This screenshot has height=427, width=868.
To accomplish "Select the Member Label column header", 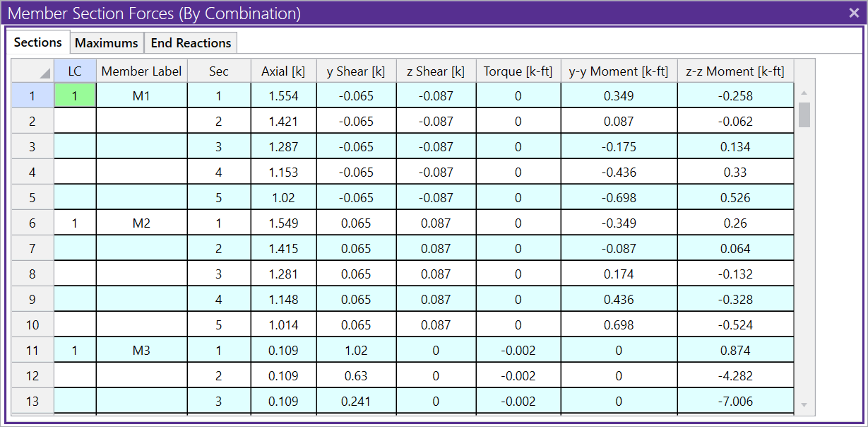I will (141, 71).
